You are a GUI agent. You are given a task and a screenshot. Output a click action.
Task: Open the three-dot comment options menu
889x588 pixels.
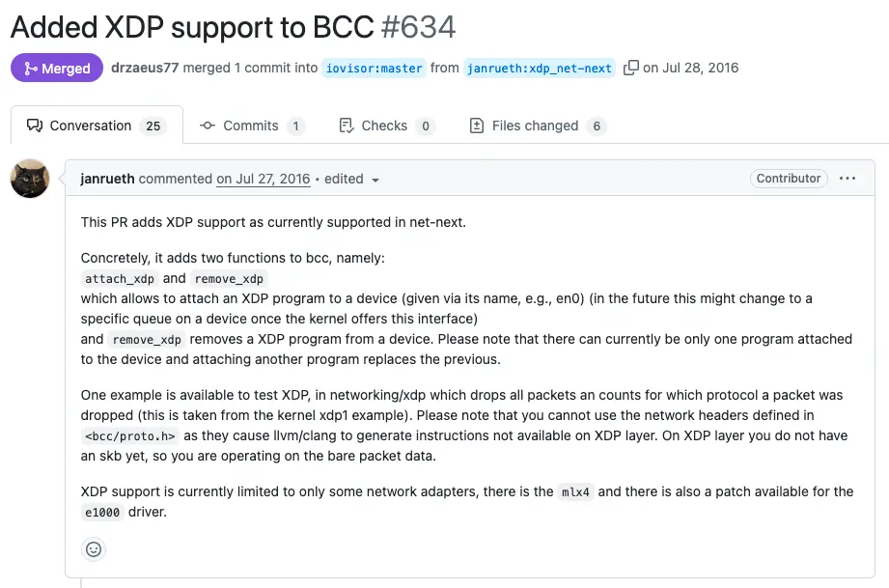pos(847,179)
